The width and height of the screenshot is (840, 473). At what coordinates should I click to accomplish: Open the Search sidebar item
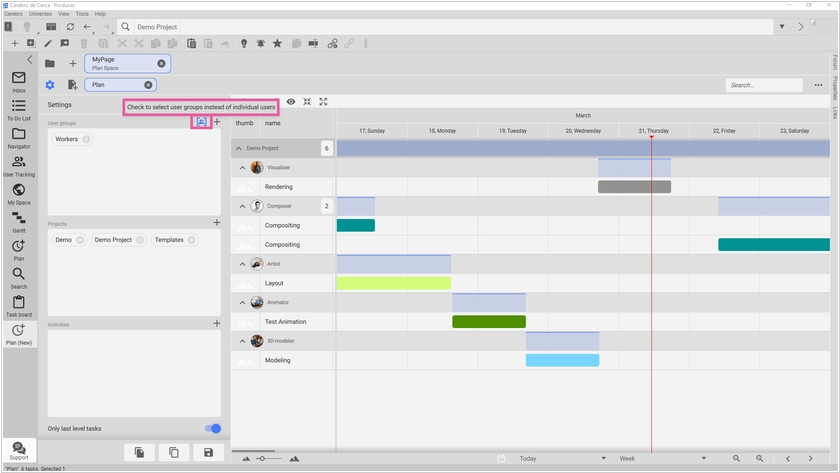pos(19,278)
